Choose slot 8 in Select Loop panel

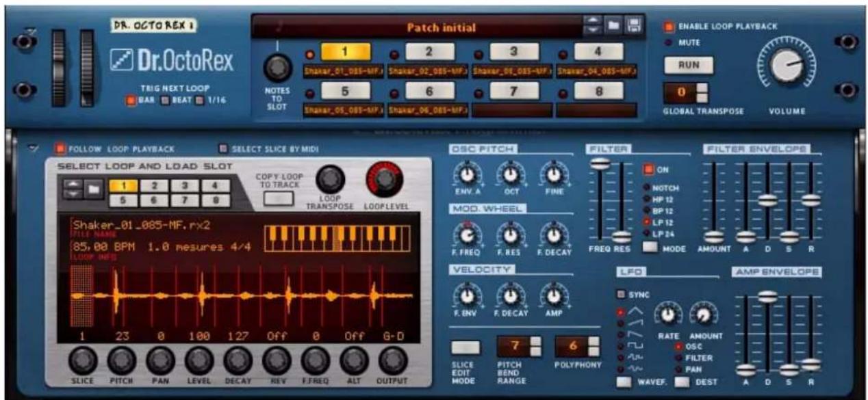[216, 200]
